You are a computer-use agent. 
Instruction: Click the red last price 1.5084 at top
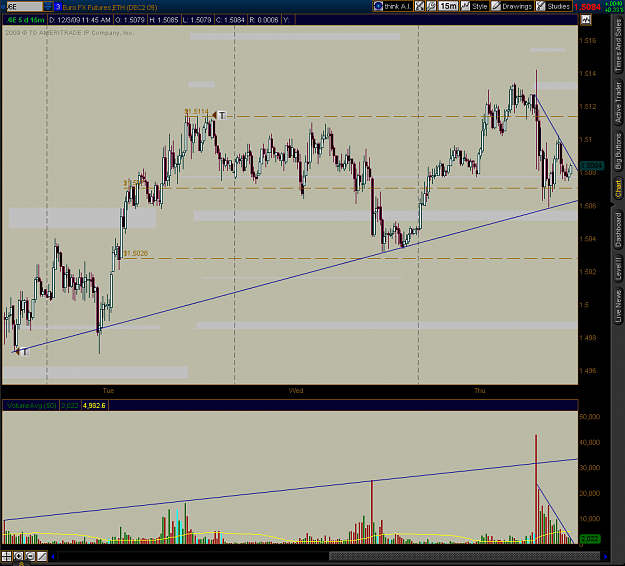590,7
